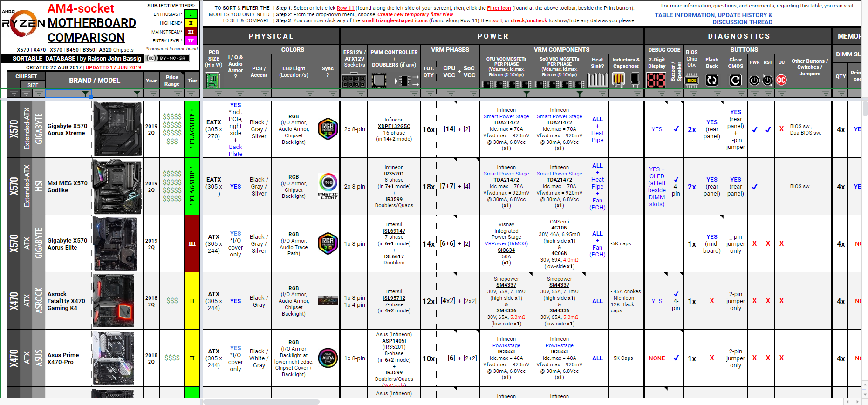Click the dark red Mainstream tier III swatch

(191, 32)
